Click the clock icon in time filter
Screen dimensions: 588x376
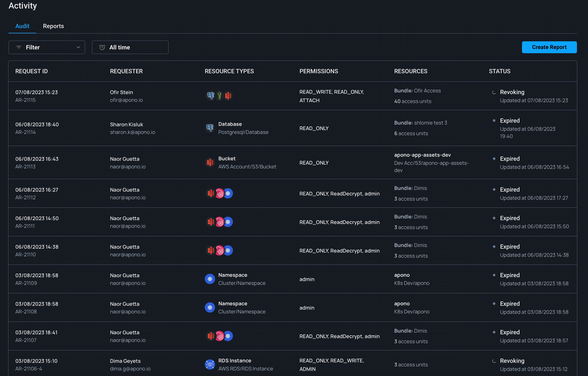tap(102, 47)
